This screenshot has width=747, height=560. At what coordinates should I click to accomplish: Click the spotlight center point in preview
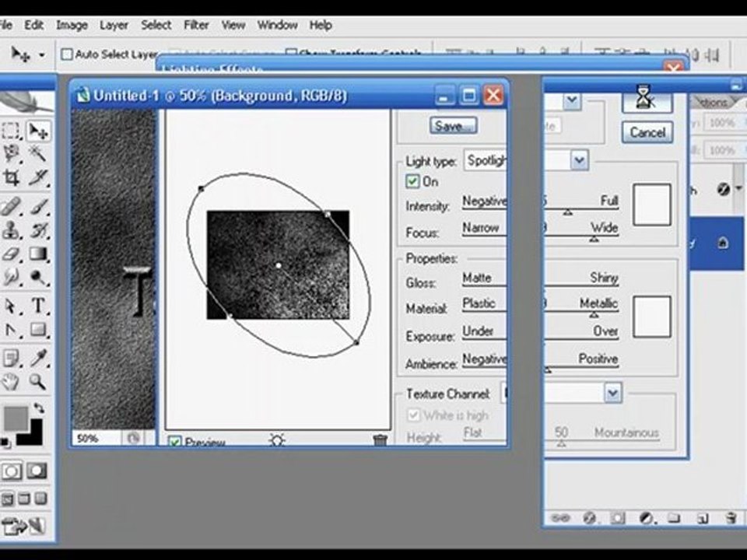click(279, 265)
